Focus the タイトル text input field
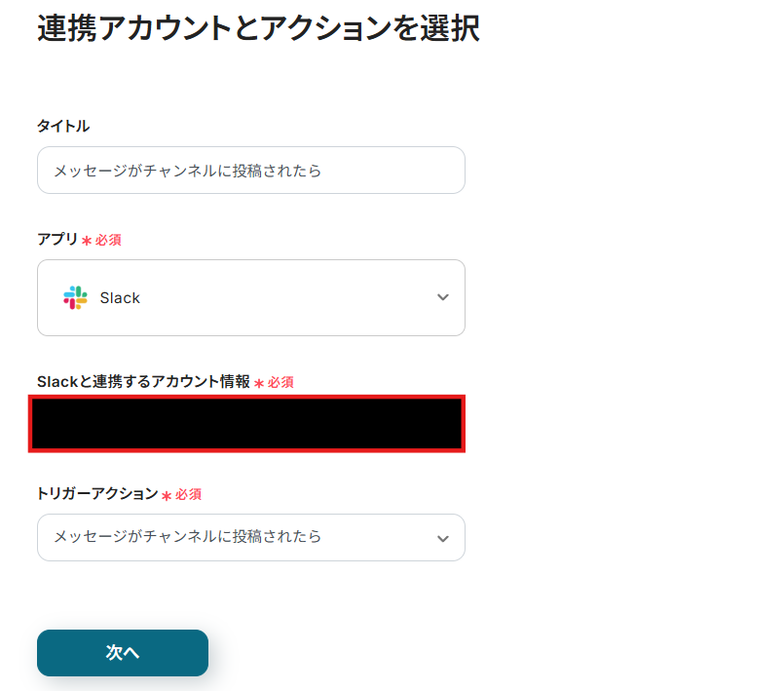This screenshot has width=784, height=691. (250, 171)
